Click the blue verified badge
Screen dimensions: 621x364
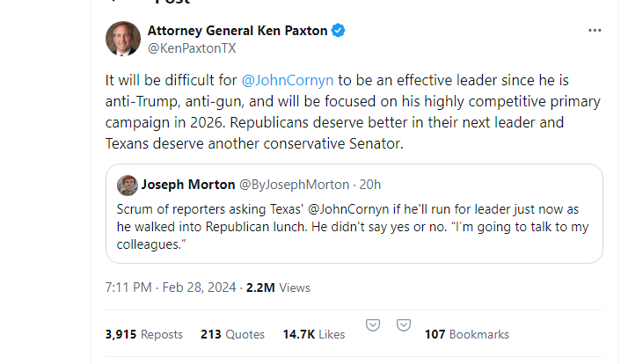click(x=338, y=31)
